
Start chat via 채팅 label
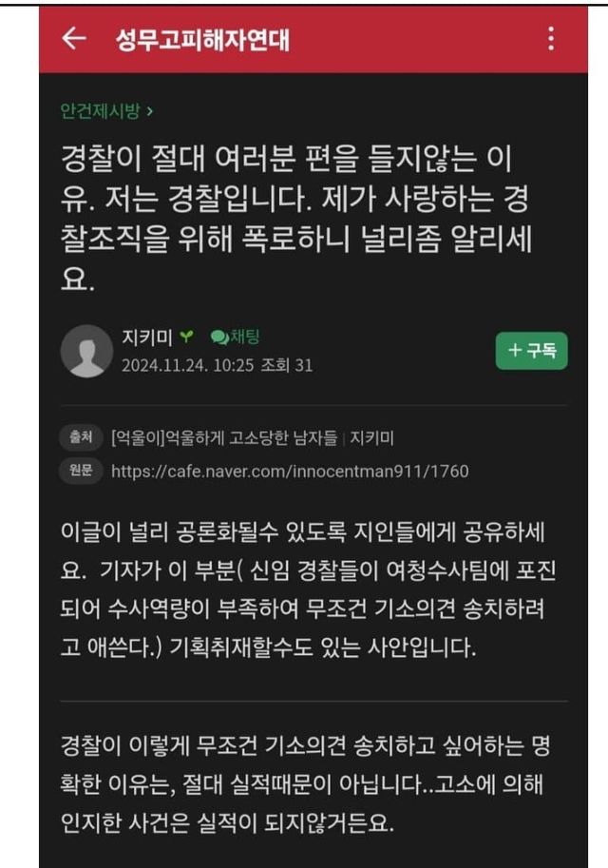pos(244,336)
